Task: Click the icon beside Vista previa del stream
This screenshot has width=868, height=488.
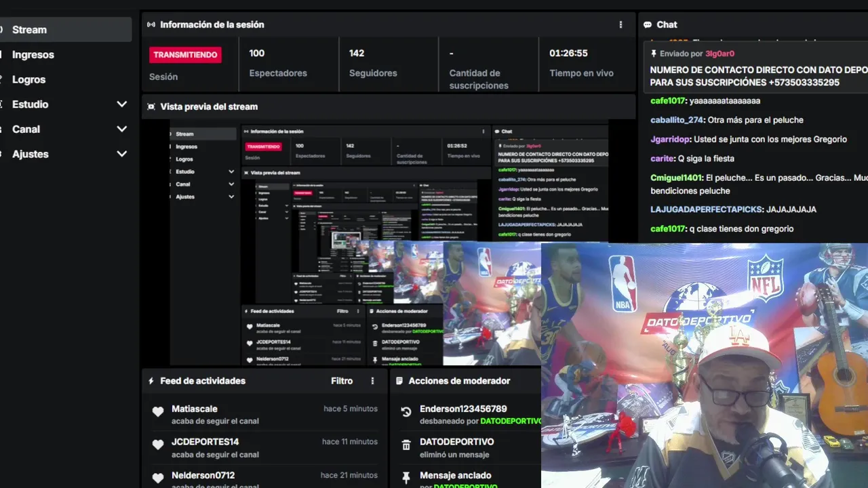Action: pos(151,106)
